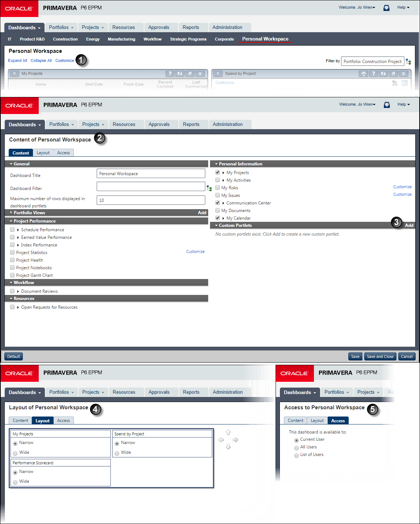Open help for the My Projects portlet
Viewport: 420px width, 524px height.
[x=170, y=73]
